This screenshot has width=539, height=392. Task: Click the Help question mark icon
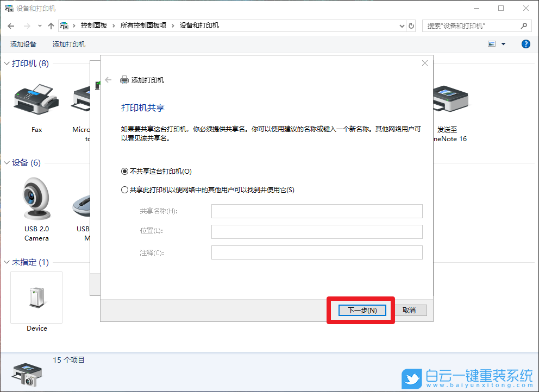pyautogui.click(x=525, y=44)
